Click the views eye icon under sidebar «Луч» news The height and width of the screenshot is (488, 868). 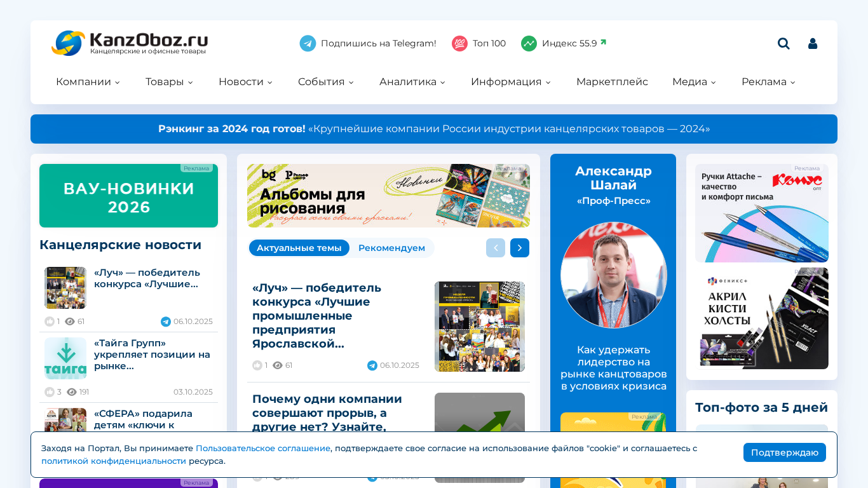(70, 322)
